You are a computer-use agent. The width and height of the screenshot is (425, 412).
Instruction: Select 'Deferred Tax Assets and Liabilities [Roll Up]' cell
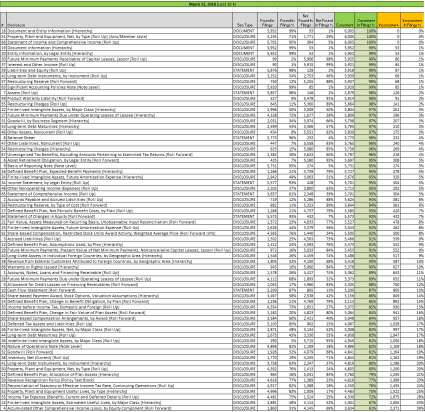tap(119, 324)
